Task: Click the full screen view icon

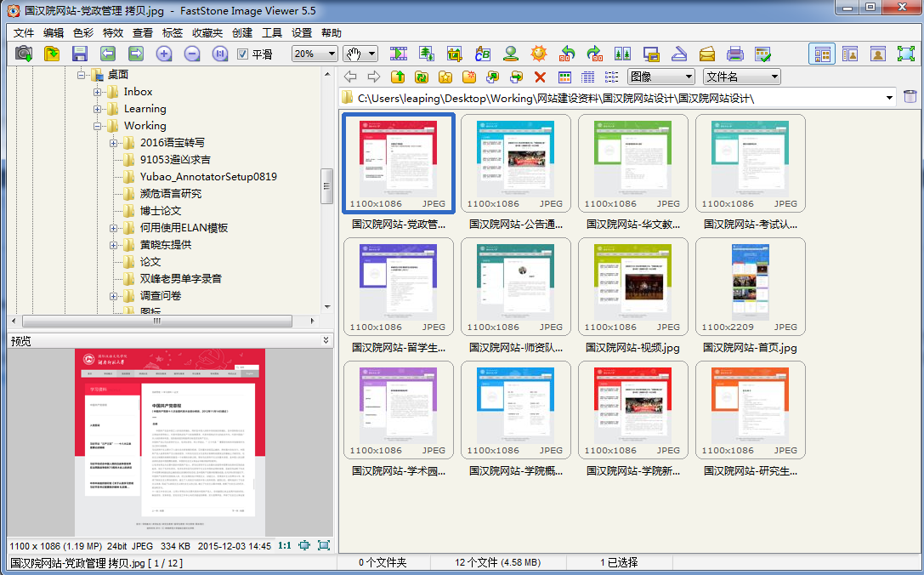Action: point(905,54)
